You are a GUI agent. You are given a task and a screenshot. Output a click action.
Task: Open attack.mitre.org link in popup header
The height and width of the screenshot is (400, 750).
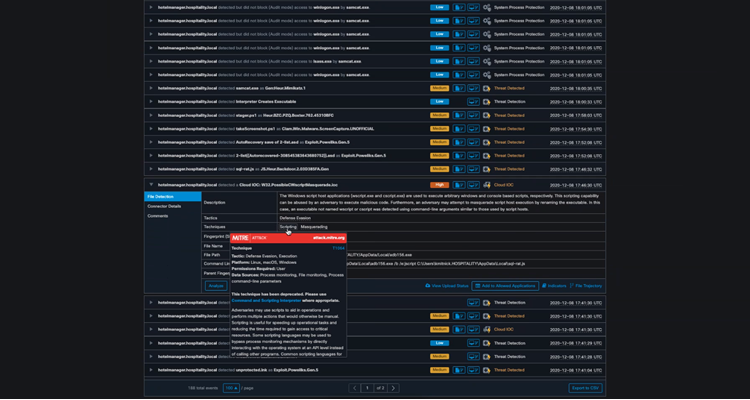pyautogui.click(x=329, y=238)
